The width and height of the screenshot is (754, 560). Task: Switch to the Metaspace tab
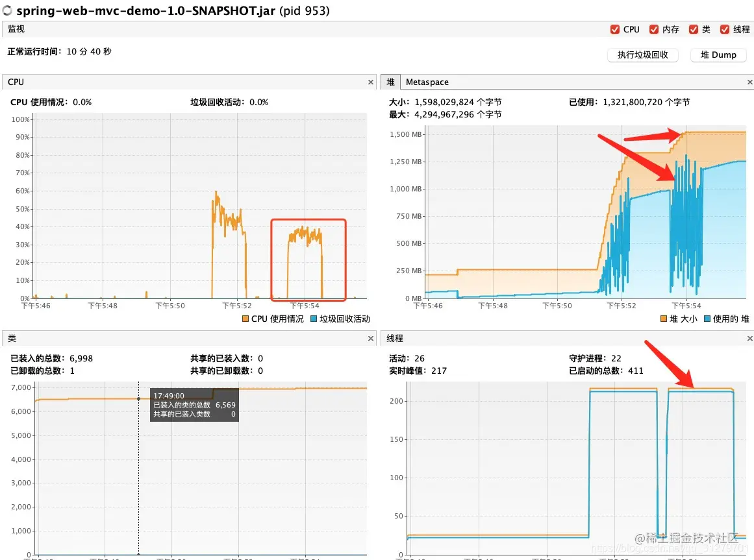pos(427,82)
